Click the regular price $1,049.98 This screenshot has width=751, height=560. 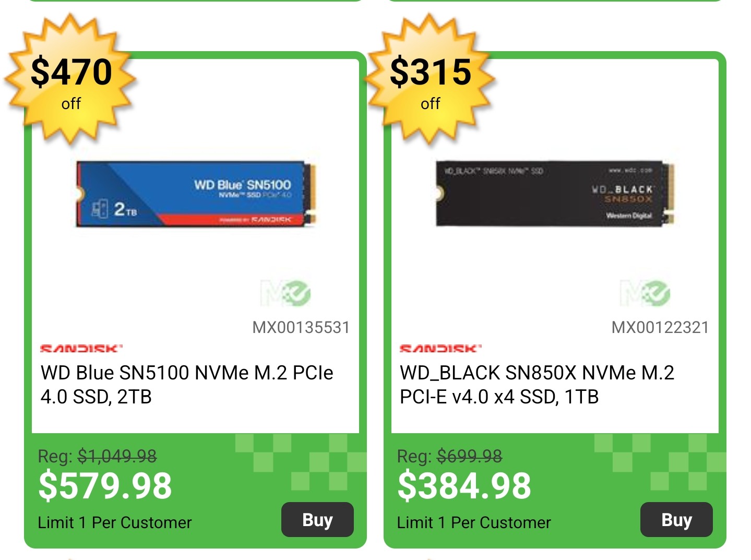coord(117,457)
